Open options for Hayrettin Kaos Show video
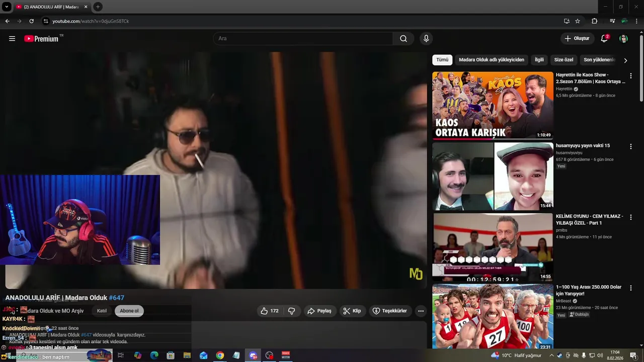This screenshot has height=362, width=644. coord(631,76)
